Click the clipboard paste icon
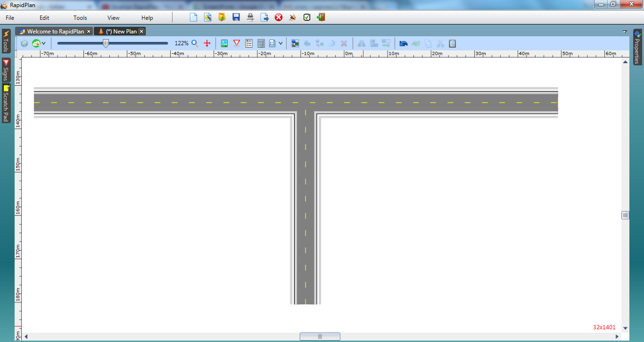This screenshot has width=644, height=342. 453,43
